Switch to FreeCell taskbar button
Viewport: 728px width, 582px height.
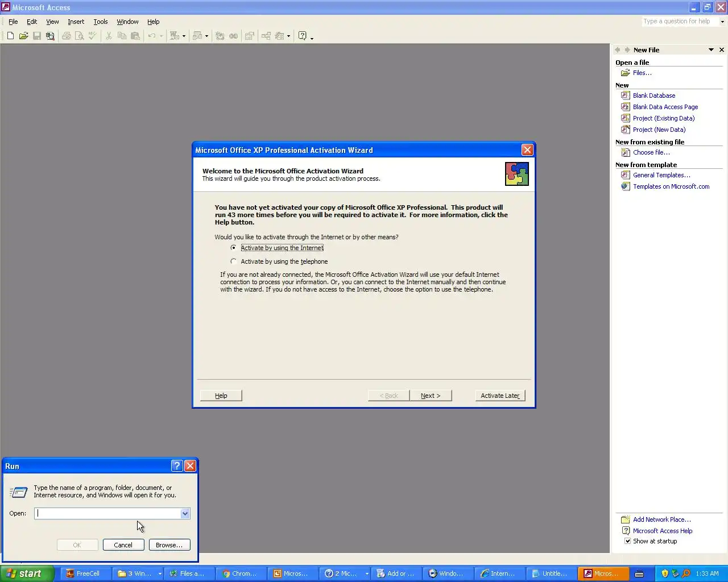[x=86, y=573]
